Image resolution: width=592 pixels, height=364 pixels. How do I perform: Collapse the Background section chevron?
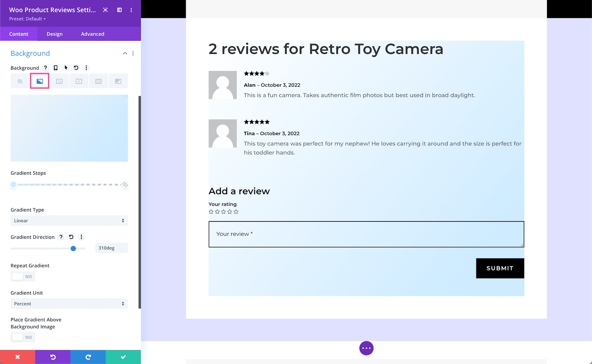pyautogui.click(x=125, y=53)
